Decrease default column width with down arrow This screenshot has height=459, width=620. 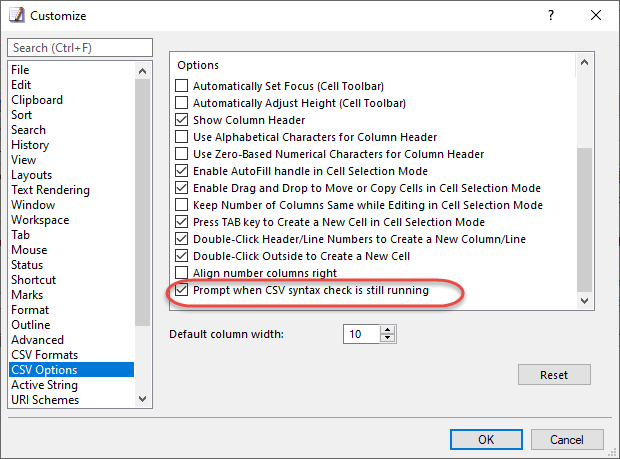click(388, 338)
